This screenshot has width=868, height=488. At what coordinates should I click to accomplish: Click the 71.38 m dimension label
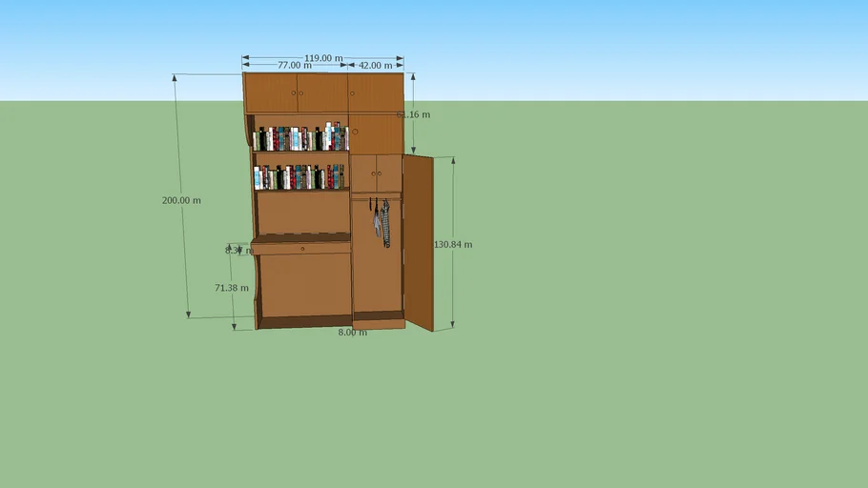[x=231, y=287]
